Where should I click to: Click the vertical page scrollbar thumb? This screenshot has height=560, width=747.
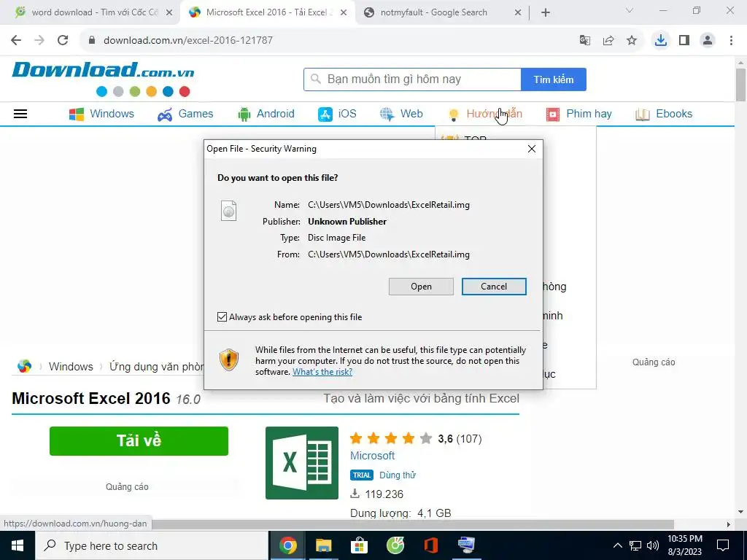pyautogui.click(x=740, y=85)
